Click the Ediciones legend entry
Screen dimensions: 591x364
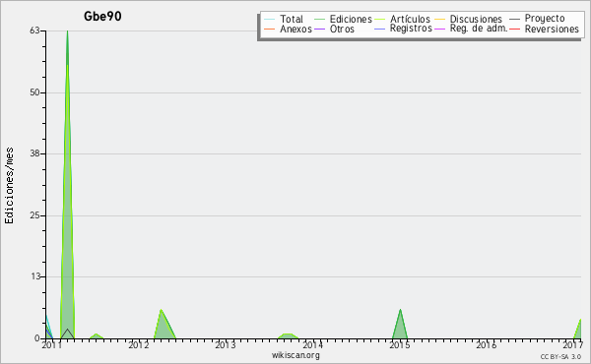pos(343,19)
